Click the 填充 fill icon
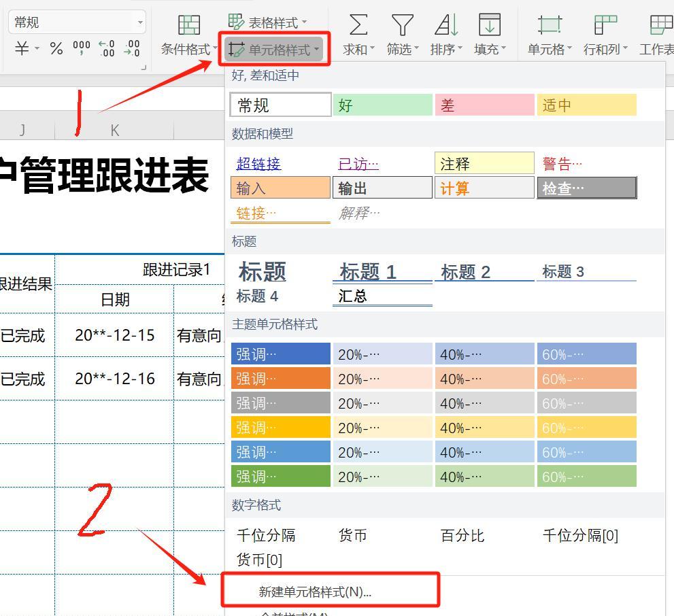This screenshot has height=616, width=674. 490,24
